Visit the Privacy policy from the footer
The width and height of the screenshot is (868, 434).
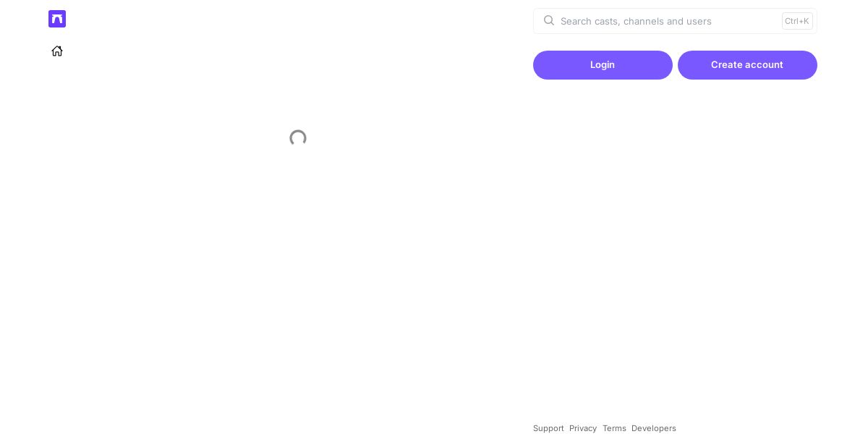(583, 428)
